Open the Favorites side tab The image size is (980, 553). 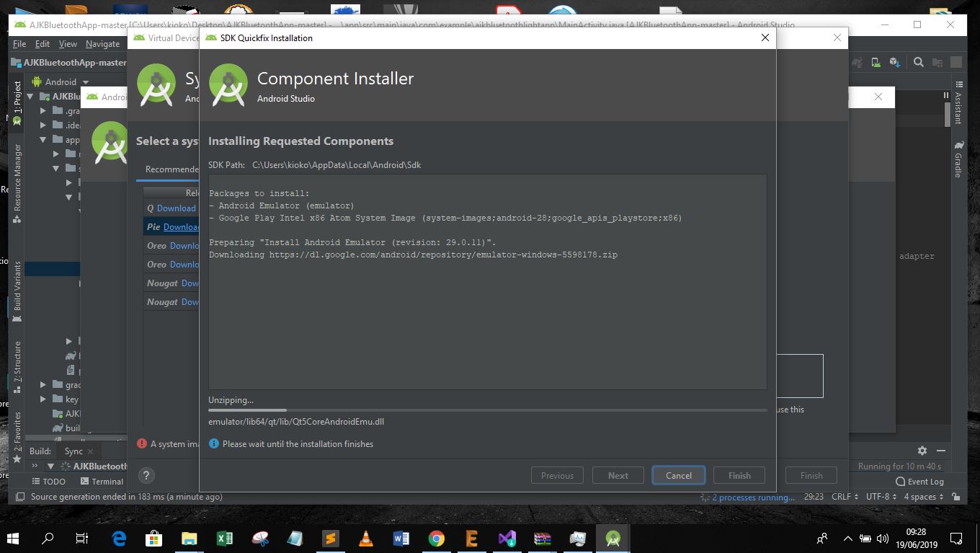(17, 437)
